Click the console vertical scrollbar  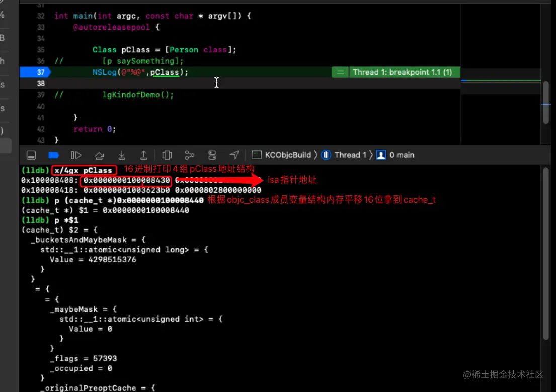tap(546, 254)
